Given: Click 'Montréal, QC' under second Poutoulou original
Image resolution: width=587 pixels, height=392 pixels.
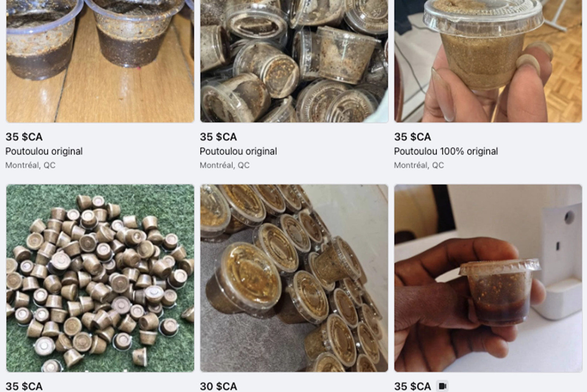Looking at the screenshot, I should 225,165.
